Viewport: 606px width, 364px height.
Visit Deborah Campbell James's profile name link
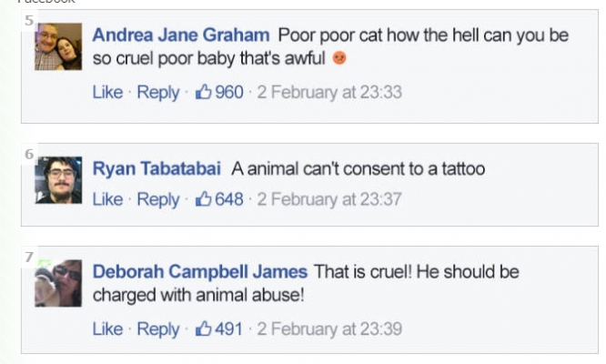click(x=200, y=271)
